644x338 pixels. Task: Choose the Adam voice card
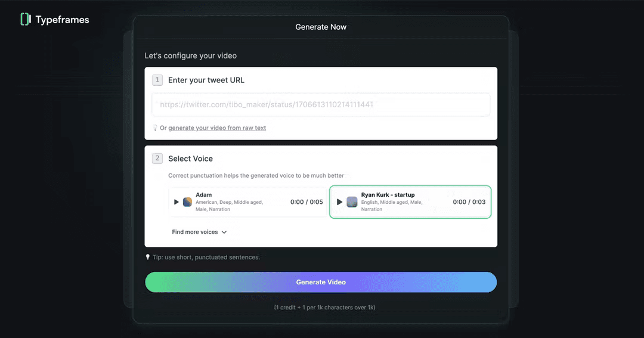[247, 202]
